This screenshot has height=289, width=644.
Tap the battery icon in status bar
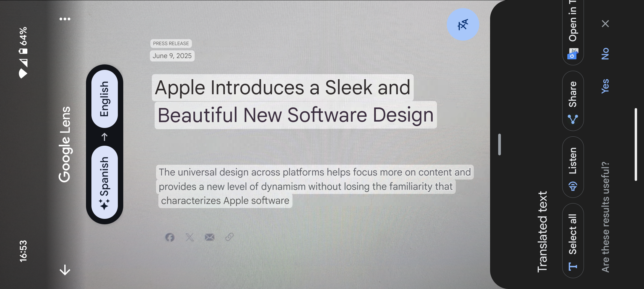pyautogui.click(x=23, y=51)
